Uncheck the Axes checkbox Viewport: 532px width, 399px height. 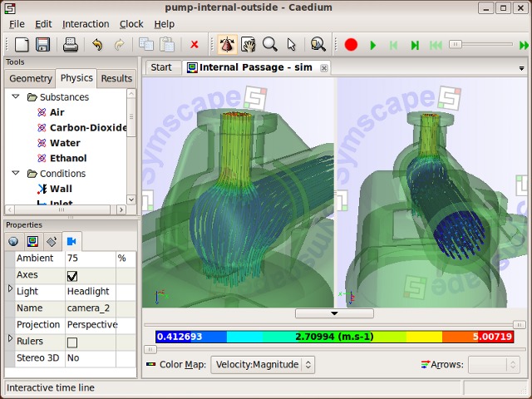(72, 276)
